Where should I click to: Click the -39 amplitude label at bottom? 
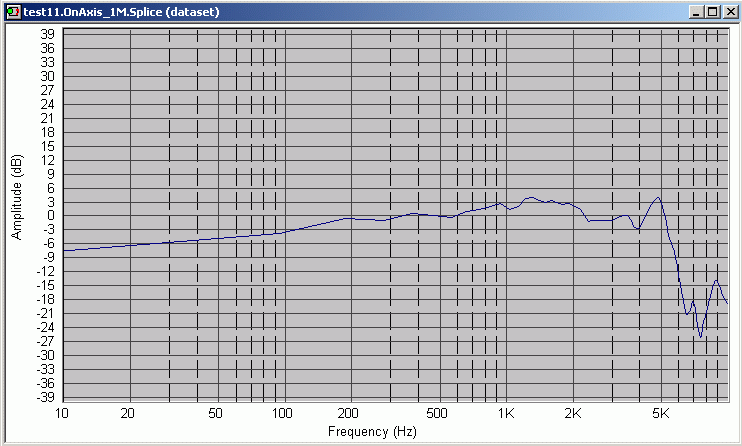pos(45,397)
